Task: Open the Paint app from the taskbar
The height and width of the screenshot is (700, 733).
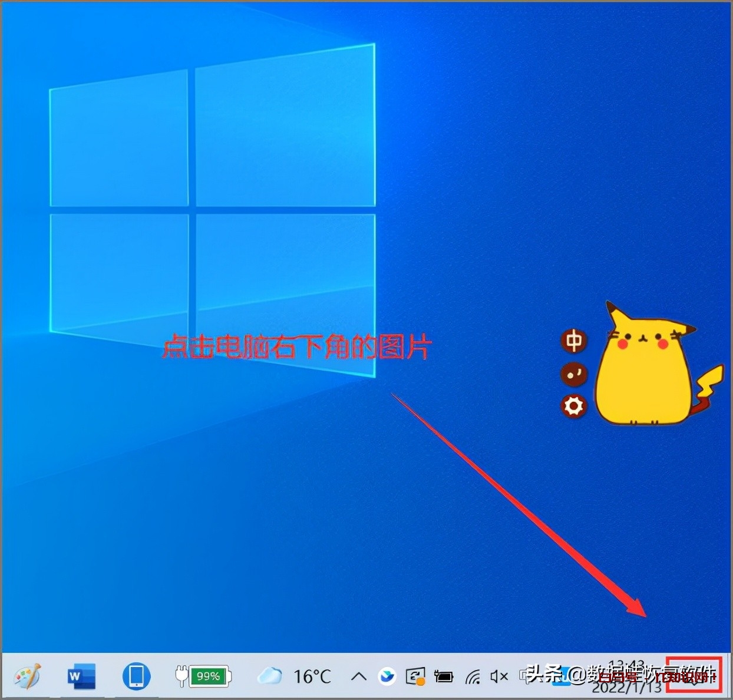Action: (x=27, y=676)
